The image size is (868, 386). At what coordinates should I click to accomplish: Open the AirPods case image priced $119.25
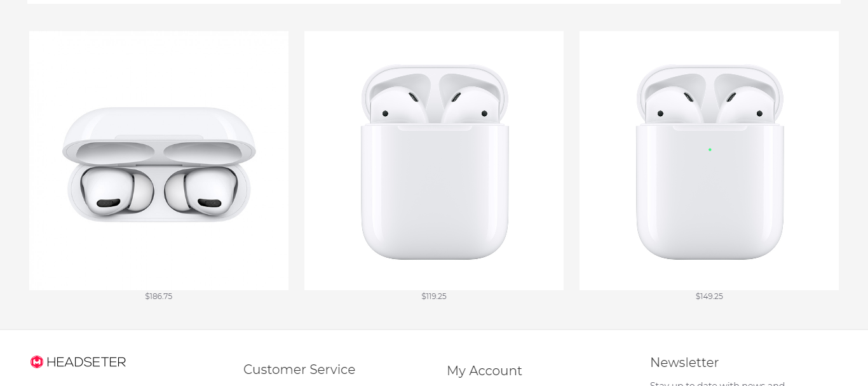pyautogui.click(x=434, y=161)
